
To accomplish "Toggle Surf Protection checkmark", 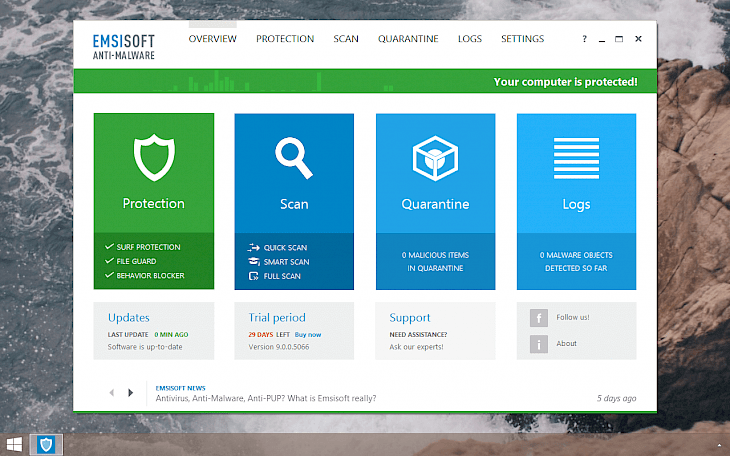I will pyautogui.click(x=109, y=246).
